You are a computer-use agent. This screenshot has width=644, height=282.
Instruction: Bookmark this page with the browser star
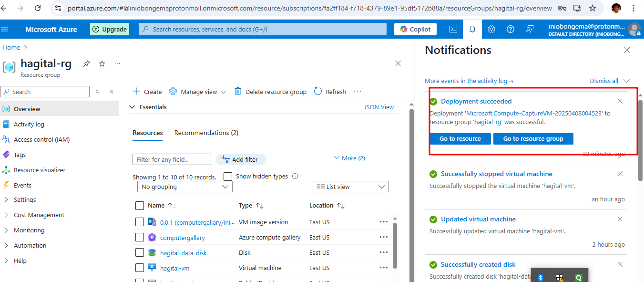tap(593, 8)
